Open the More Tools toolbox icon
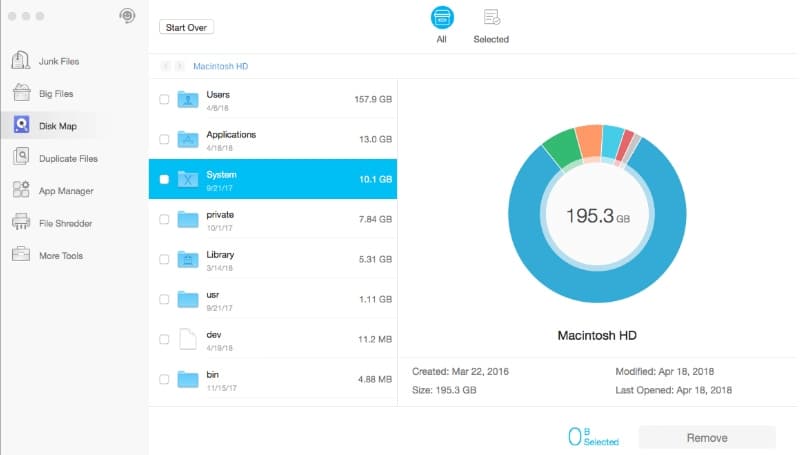Viewport: 801px width, 455px height. tap(21, 254)
